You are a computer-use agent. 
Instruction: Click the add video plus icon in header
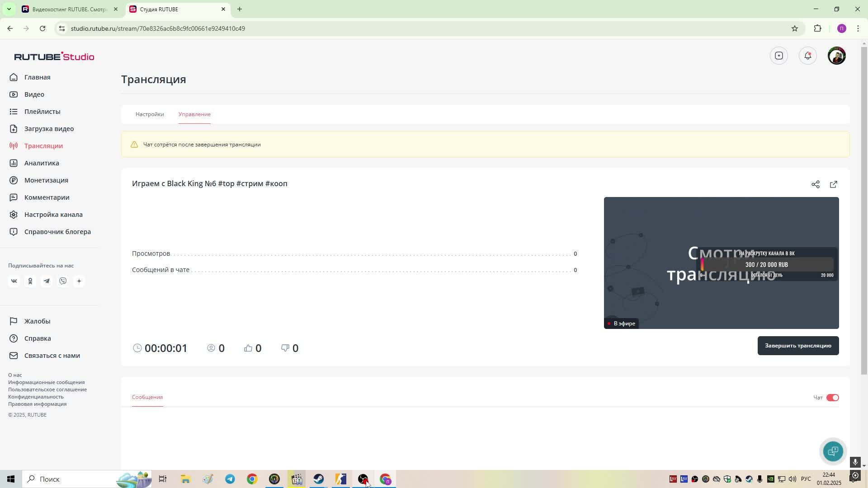tap(778, 56)
